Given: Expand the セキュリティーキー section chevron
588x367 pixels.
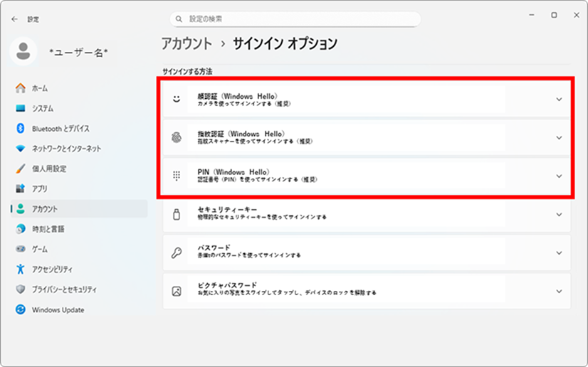Looking at the screenshot, I should click(559, 214).
